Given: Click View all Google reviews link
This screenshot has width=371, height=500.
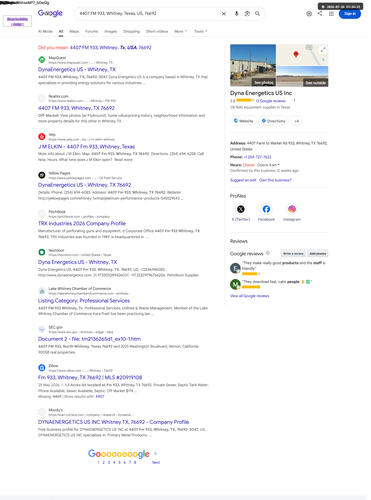Looking at the screenshot, I should (x=249, y=296).
